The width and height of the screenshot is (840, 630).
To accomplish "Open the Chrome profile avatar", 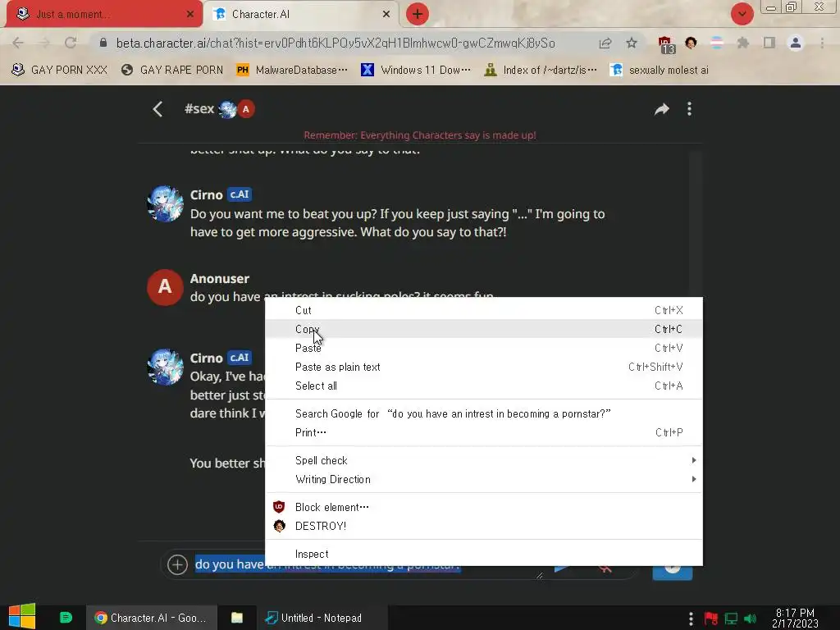I will pyautogui.click(x=796, y=43).
